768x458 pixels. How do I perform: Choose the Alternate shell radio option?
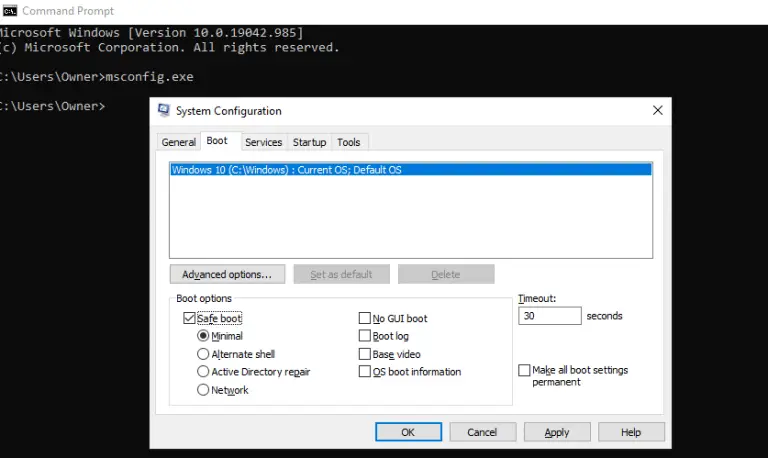(204, 354)
